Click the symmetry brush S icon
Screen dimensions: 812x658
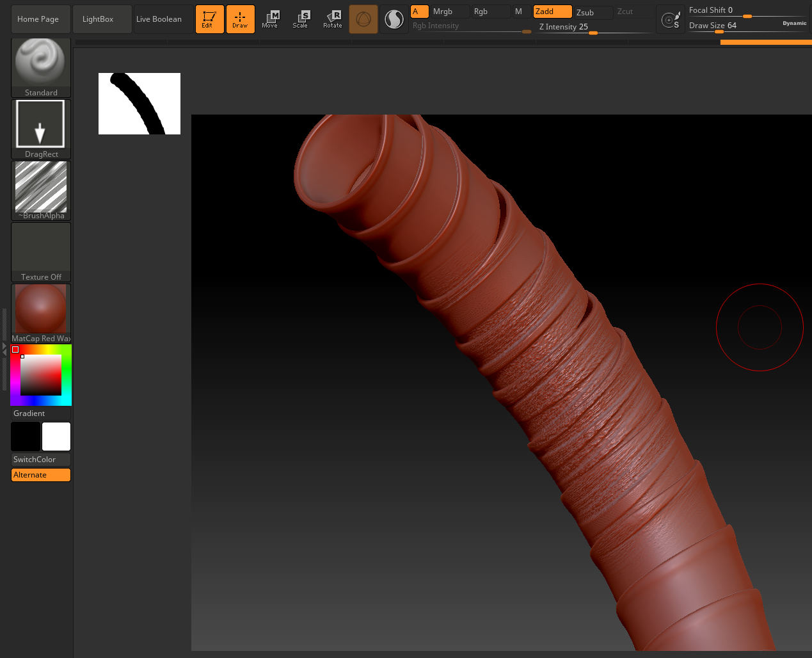(x=671, y=20)
